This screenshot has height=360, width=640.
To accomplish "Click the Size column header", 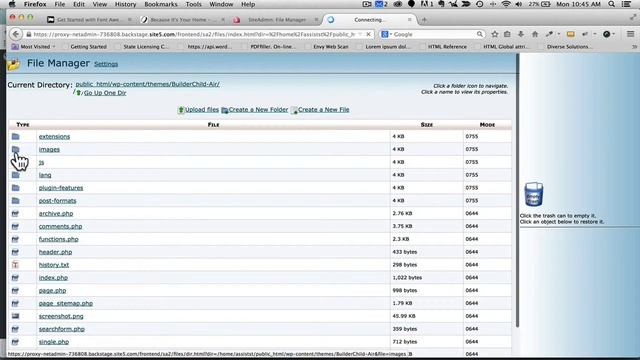I will (427, 124).
